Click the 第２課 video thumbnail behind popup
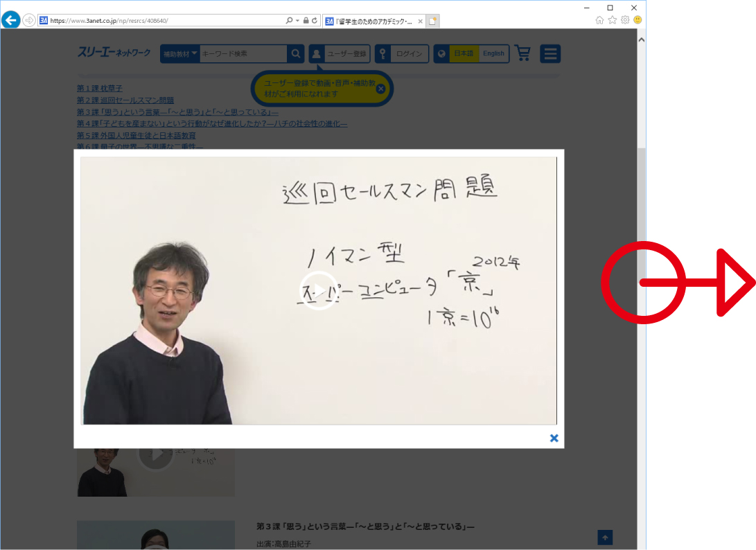 pyautogui.click(x=156, y=472)
